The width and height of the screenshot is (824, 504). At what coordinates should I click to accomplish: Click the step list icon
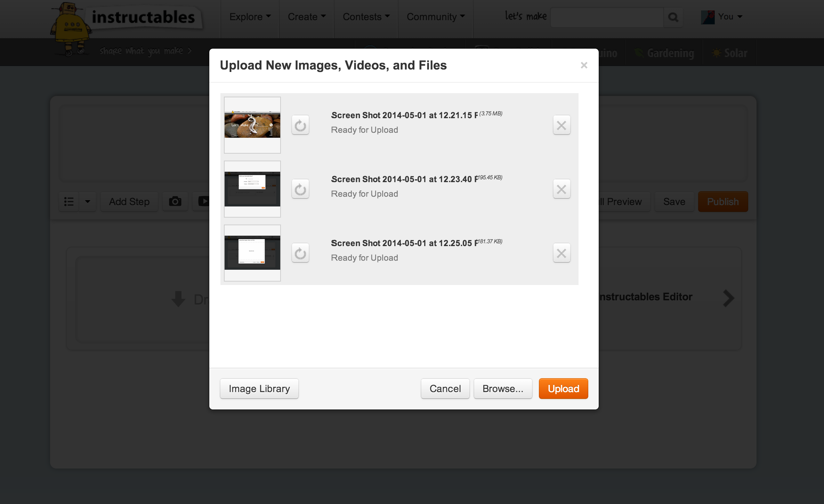pos(68,202)
